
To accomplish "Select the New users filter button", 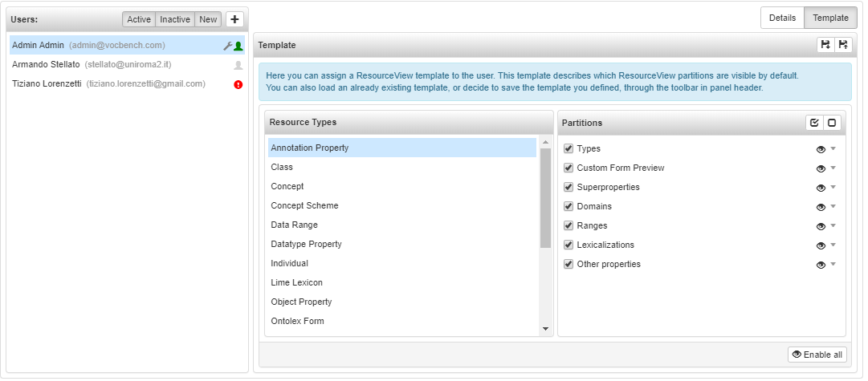I will click(x=208, y=19).
